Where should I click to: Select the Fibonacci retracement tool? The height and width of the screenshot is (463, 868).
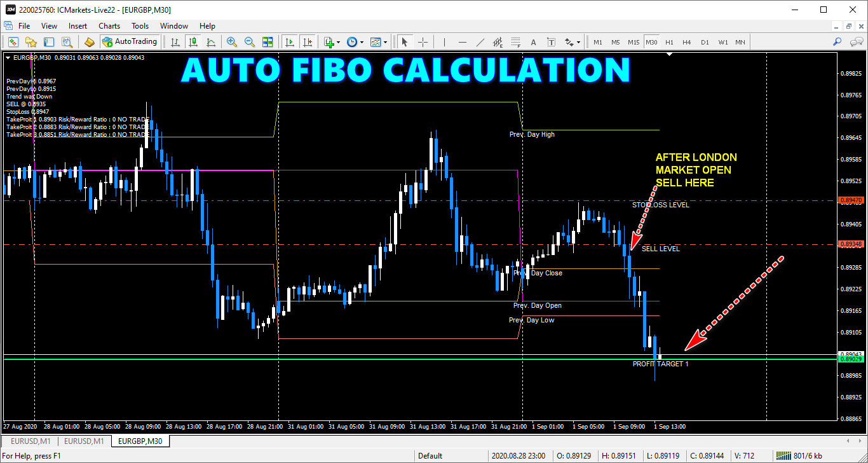(516, 42)
